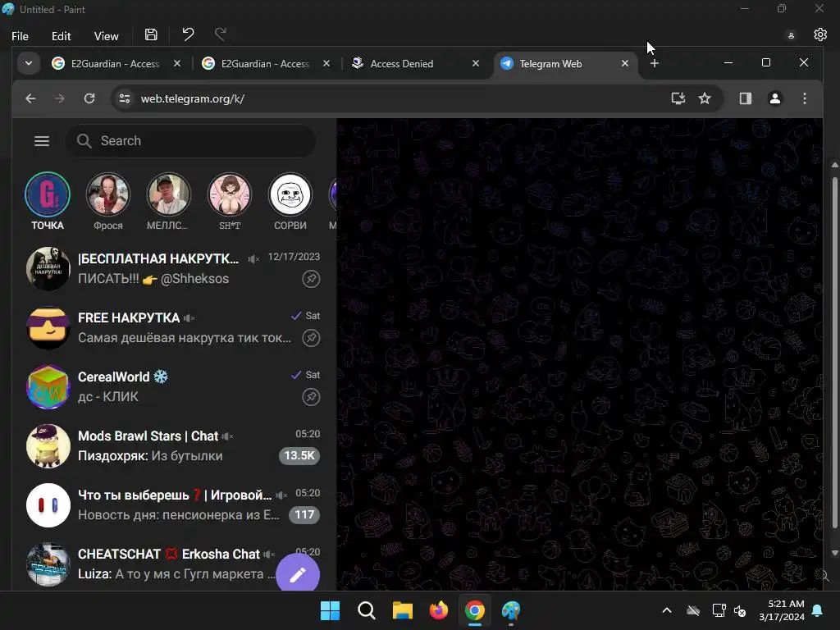Viewport: 840px width, 630px height.
Task: Show hidden tray icons chevron
Action: [x=666, y=610]
